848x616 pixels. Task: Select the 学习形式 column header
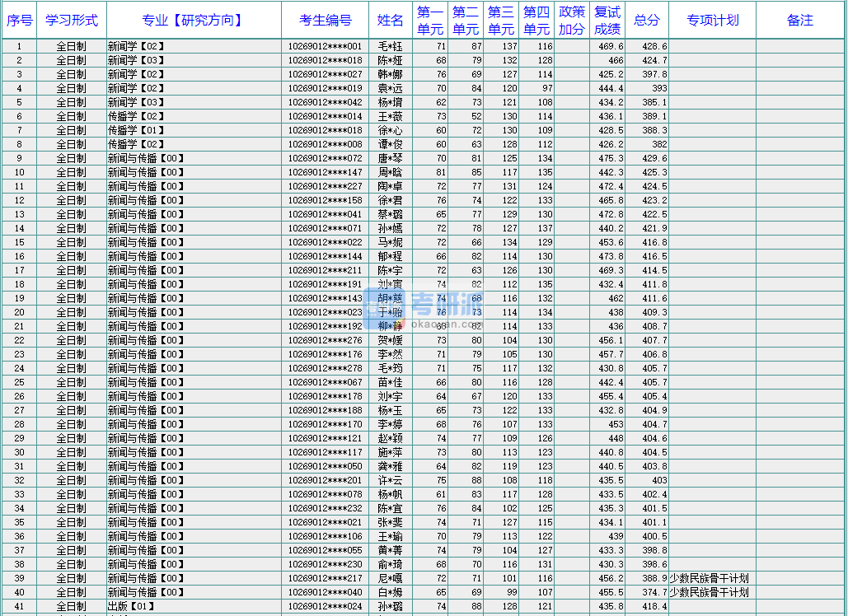click(72, 21)
